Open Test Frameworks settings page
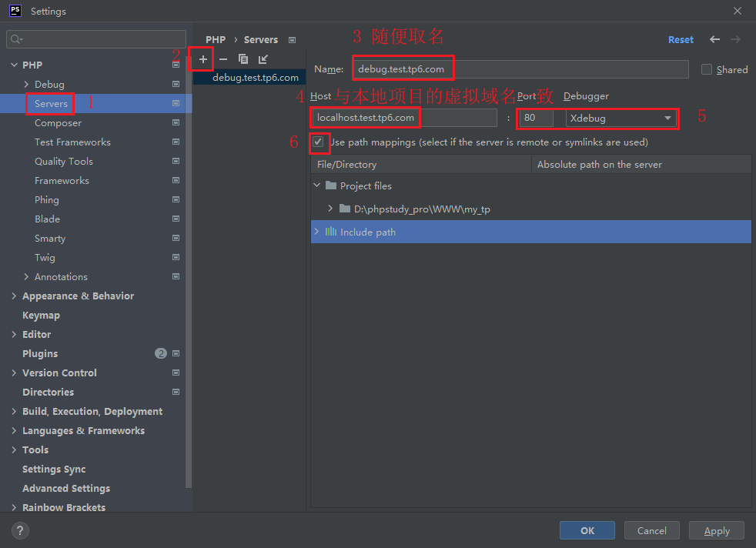 click(x=72, y=142)
